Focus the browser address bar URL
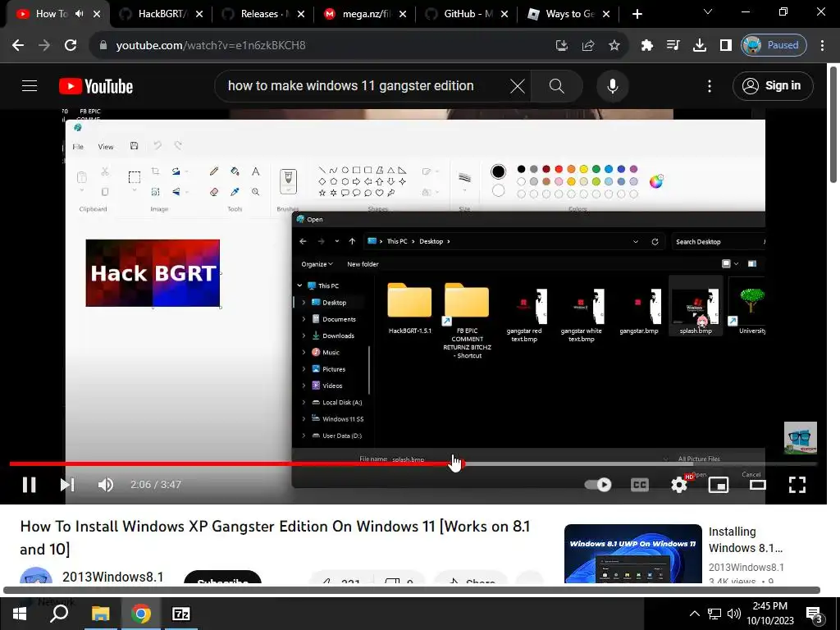The image size is (840, 630). [211, 45]
